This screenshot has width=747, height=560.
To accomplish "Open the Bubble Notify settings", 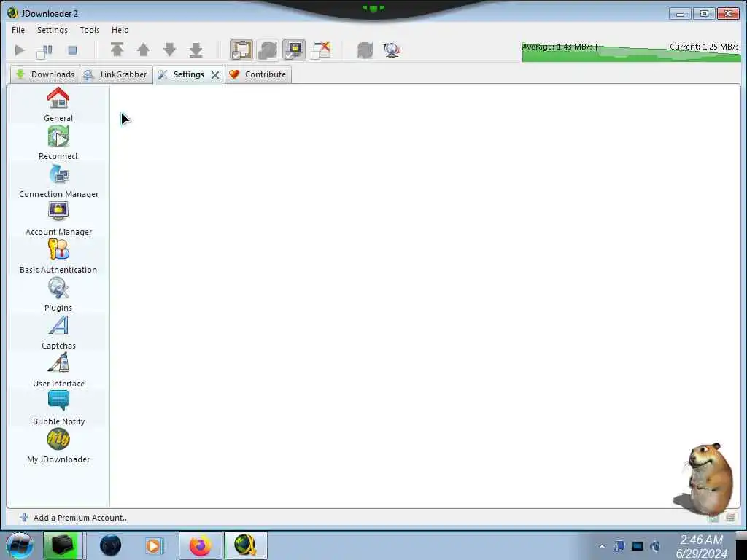I will (58, 408).
